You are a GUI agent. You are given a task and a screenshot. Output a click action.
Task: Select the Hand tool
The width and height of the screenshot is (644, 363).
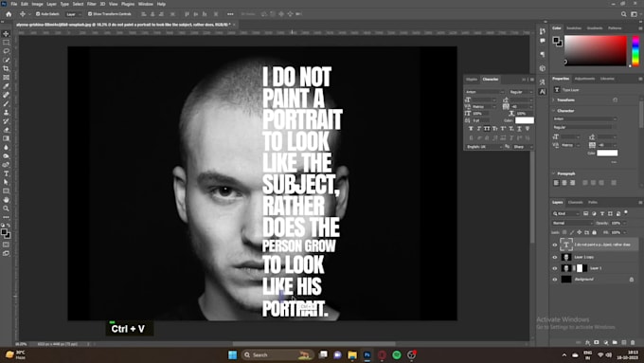[7, 200]
